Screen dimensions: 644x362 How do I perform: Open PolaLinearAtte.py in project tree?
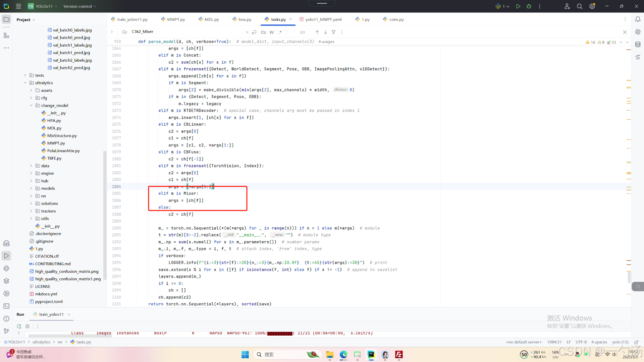[x=63, y=151]
